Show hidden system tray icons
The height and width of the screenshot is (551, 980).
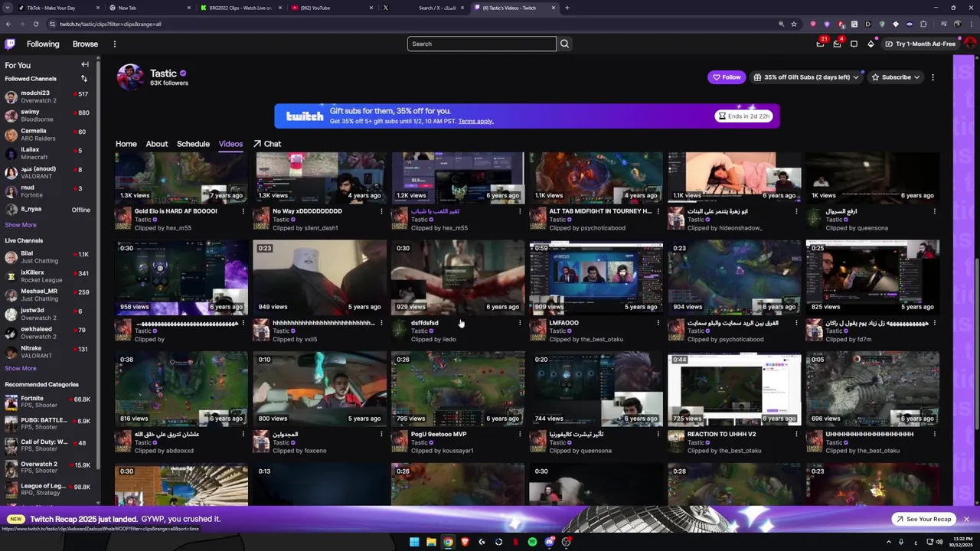coord(888,542)
